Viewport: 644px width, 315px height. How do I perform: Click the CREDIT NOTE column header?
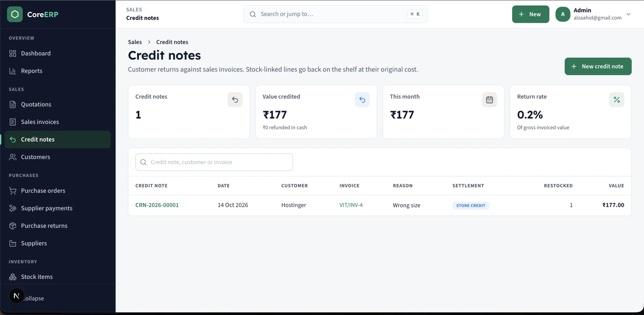point(151,186)
